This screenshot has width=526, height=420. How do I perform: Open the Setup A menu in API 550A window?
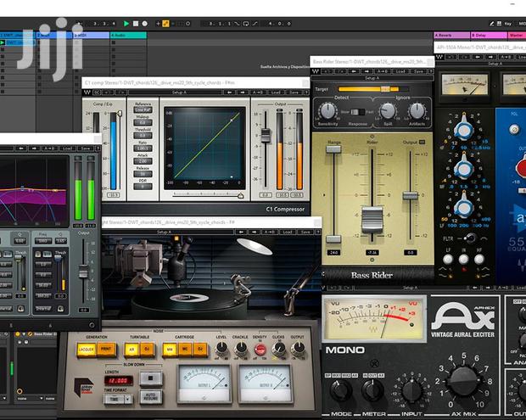pos(495,64)
